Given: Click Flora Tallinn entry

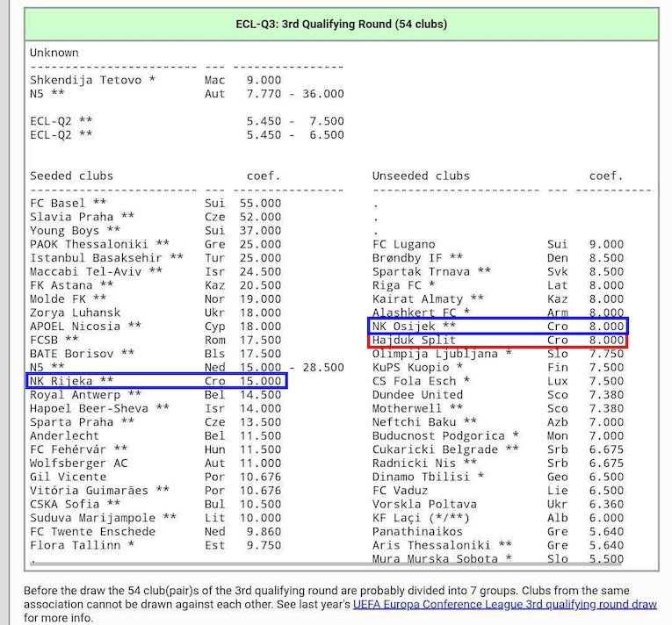Looking at the screenshot, I should point(155,545).
